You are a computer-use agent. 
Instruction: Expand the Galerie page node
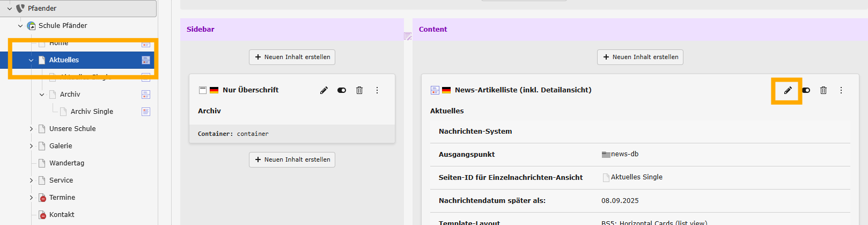[x=31, y=146]
